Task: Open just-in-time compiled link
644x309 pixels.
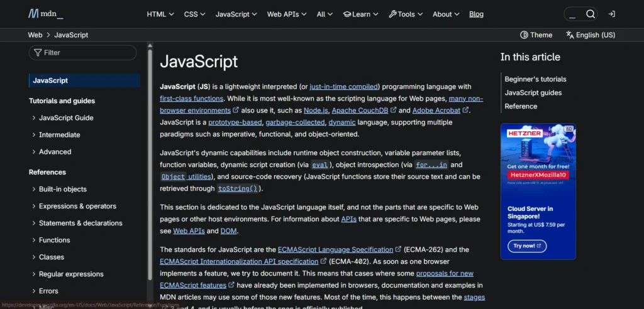Action: coord(344,87)
